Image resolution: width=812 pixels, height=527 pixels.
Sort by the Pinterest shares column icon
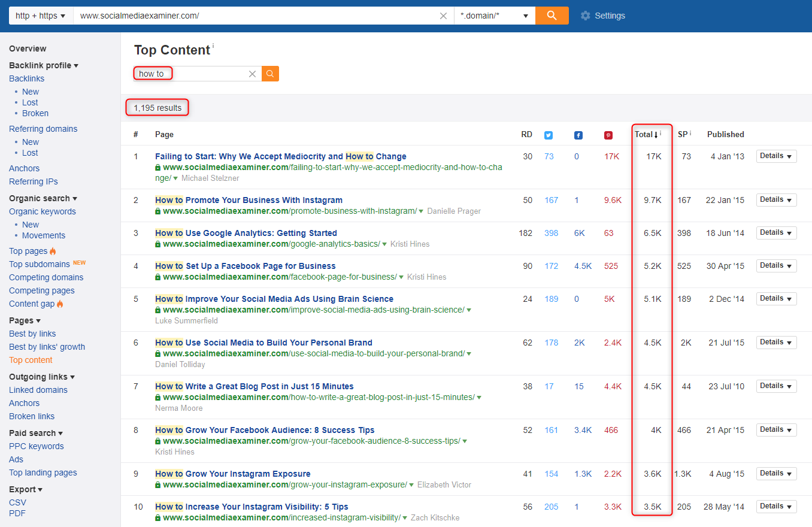click(608, 135)
